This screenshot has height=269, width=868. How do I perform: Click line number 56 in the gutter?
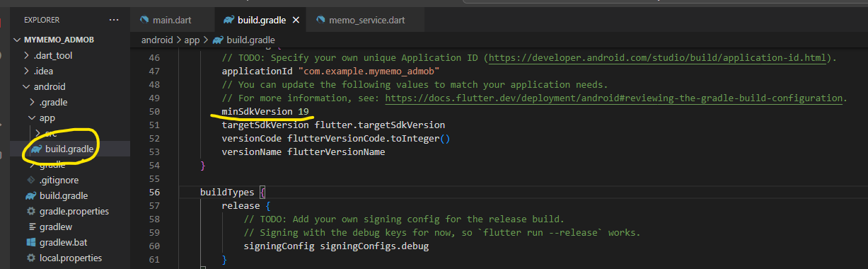coord(155,192)
